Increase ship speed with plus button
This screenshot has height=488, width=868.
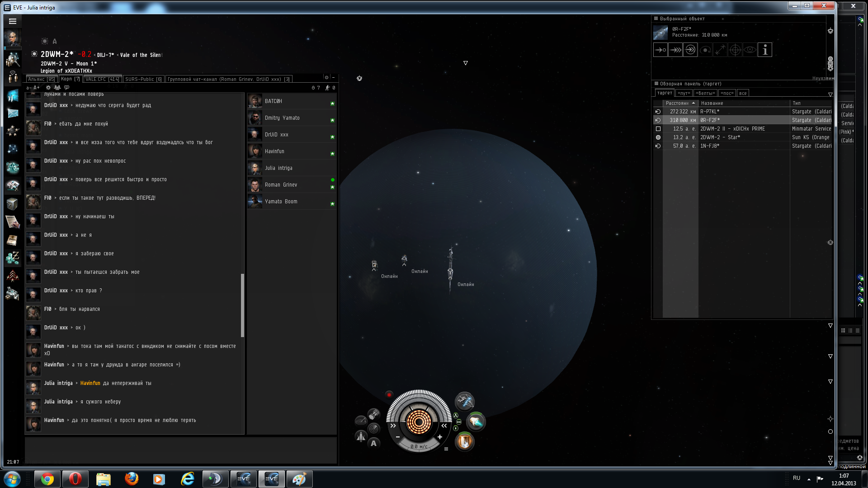coord(439,437)
